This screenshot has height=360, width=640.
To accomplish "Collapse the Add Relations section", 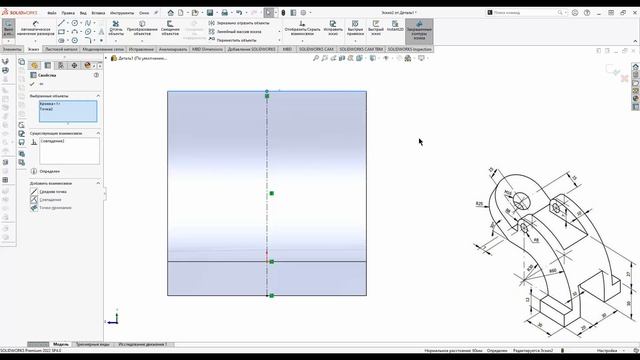I will pos(98,183).
